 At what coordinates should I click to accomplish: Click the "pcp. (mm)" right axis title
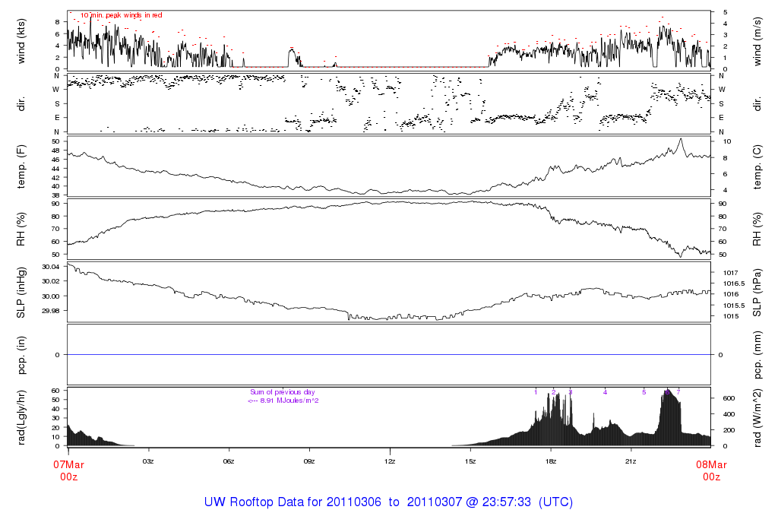pos(757,355)
